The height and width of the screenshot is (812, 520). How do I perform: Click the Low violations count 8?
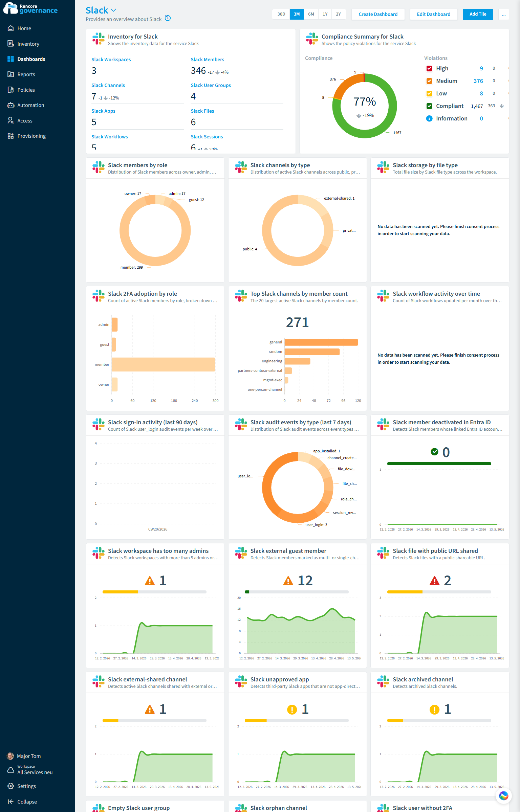(481, 93)
